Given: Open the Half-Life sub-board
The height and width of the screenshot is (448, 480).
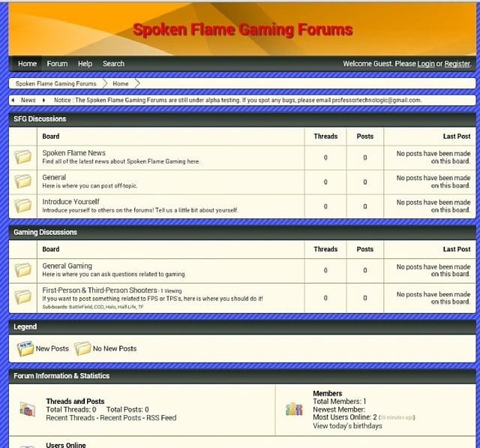Looking at the screenshot, I should click(126, 307).
